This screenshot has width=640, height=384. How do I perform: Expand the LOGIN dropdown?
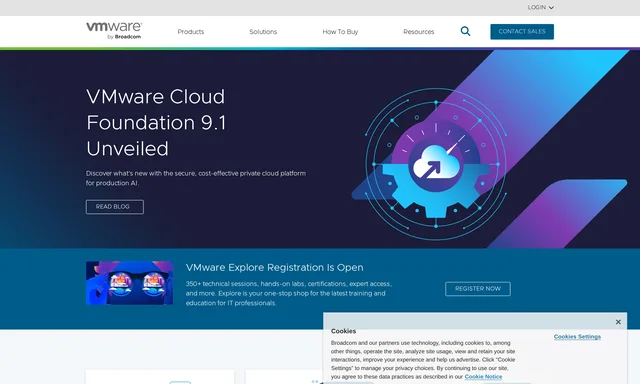click(540, 7)
